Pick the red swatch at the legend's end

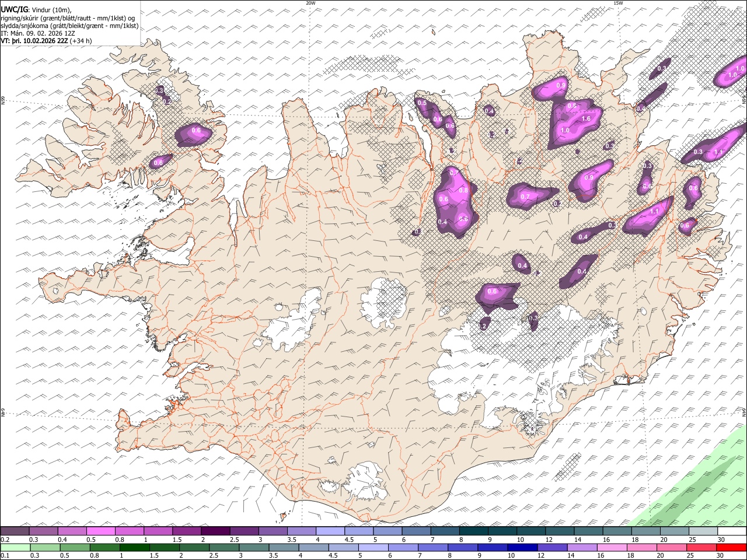[x=731, y=548]
